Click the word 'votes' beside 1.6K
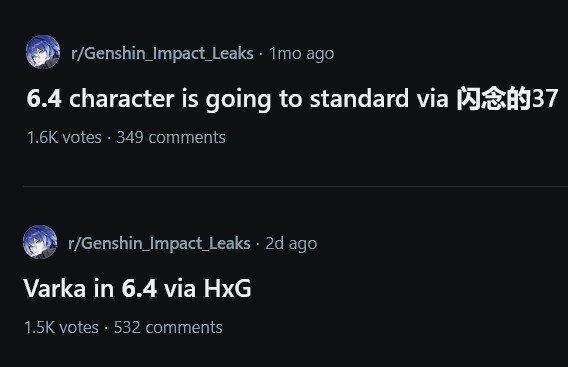The image size is (568, 367). 82,138
